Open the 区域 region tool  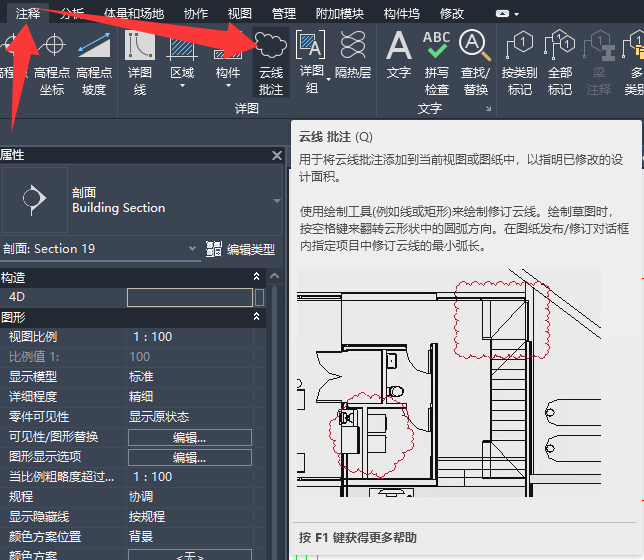pyautogui.click(x=182, y=60)
